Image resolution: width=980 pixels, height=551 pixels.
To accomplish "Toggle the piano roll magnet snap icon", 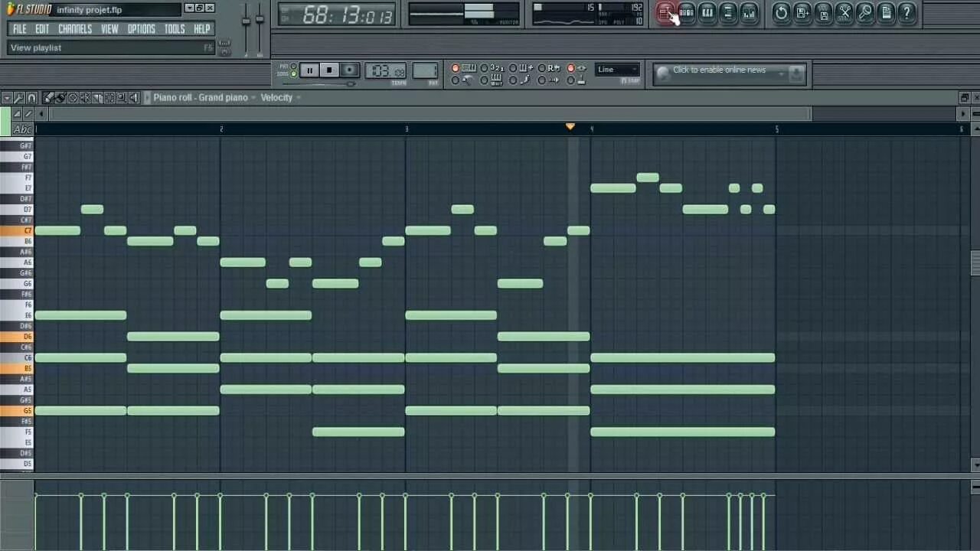I will coord(31,97).
